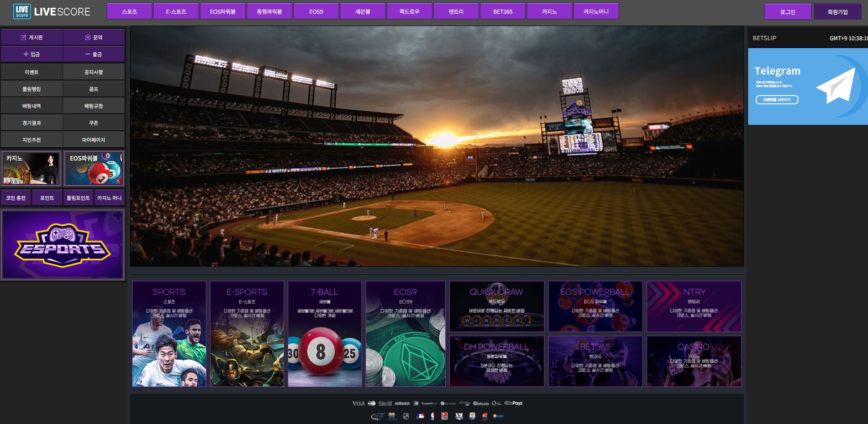Open the 7-BALL game card

click(x=325, y=334)
